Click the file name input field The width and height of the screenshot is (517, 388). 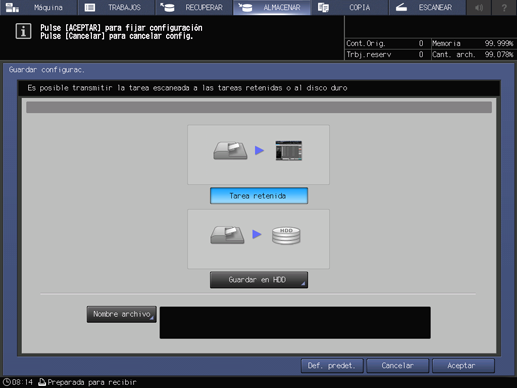click(295, 323)
